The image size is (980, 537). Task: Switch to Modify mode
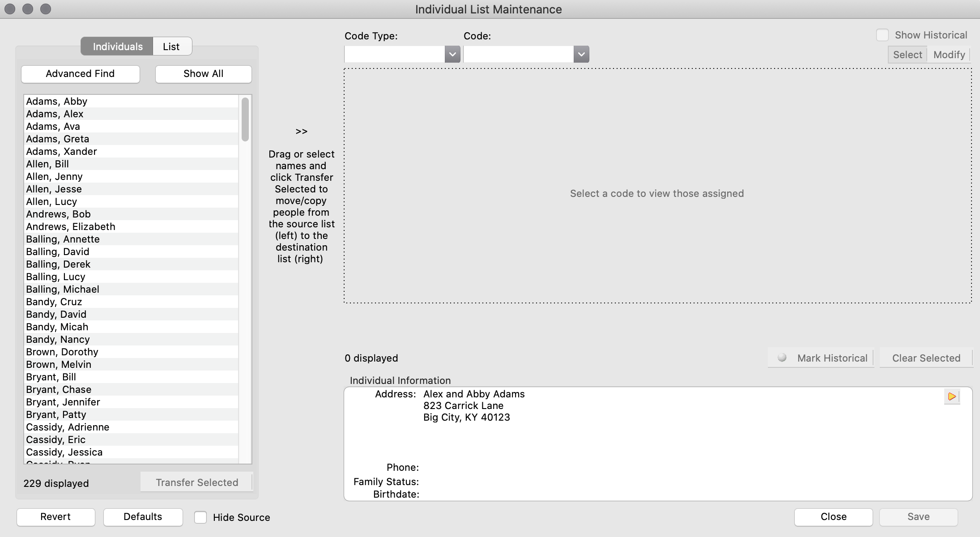click(949, 55)
